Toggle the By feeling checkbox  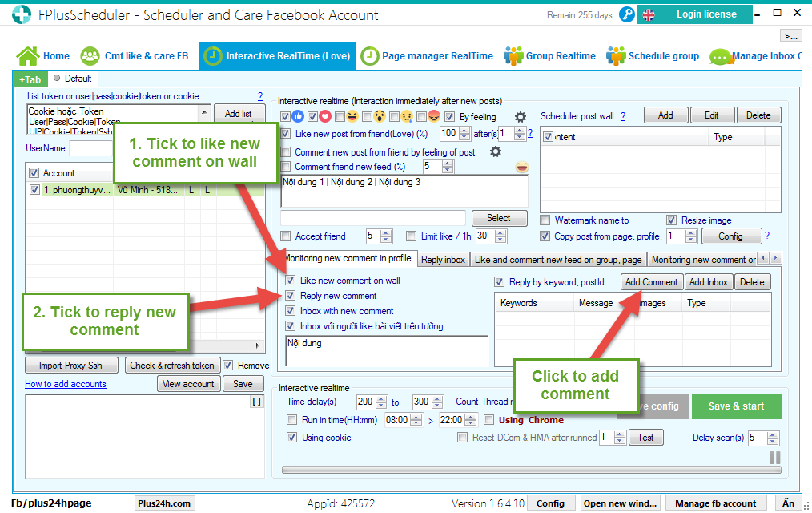click(x=449, y=116)
